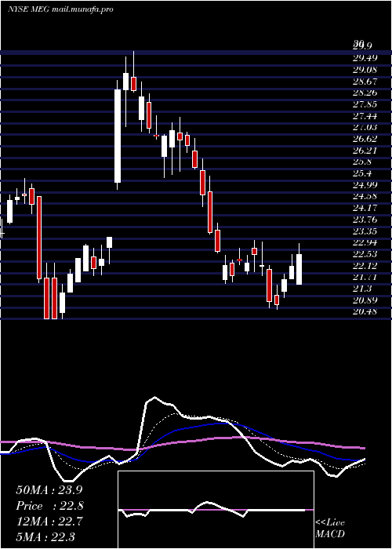Click the 28.67 price axis label
This screenshot has width=392, height=549.
(365, 82)
